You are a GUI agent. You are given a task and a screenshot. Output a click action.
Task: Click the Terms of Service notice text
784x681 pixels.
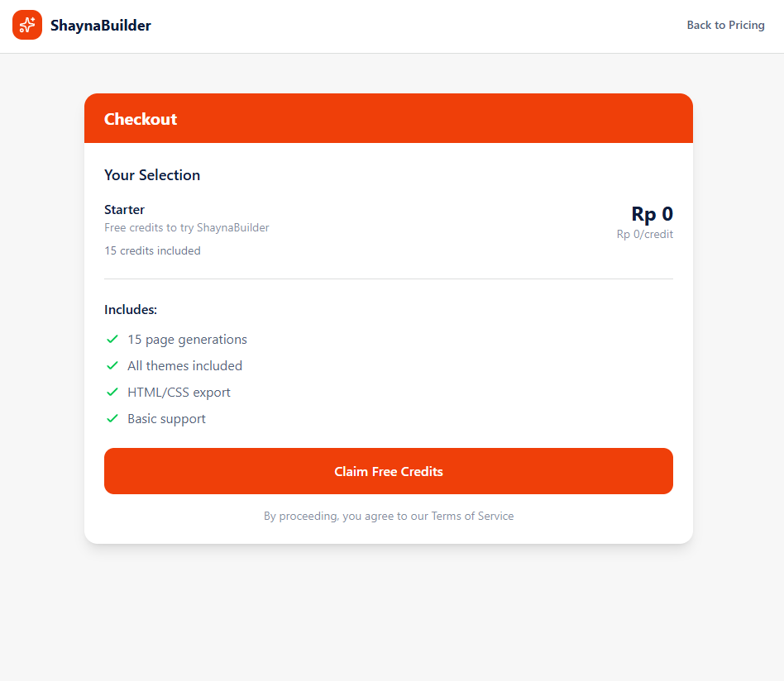(389, 516)
